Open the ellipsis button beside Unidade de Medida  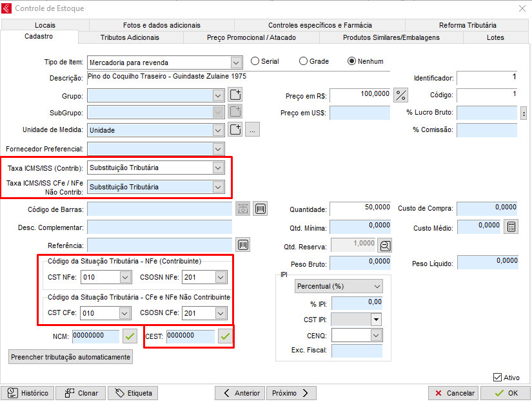(252, 130)
